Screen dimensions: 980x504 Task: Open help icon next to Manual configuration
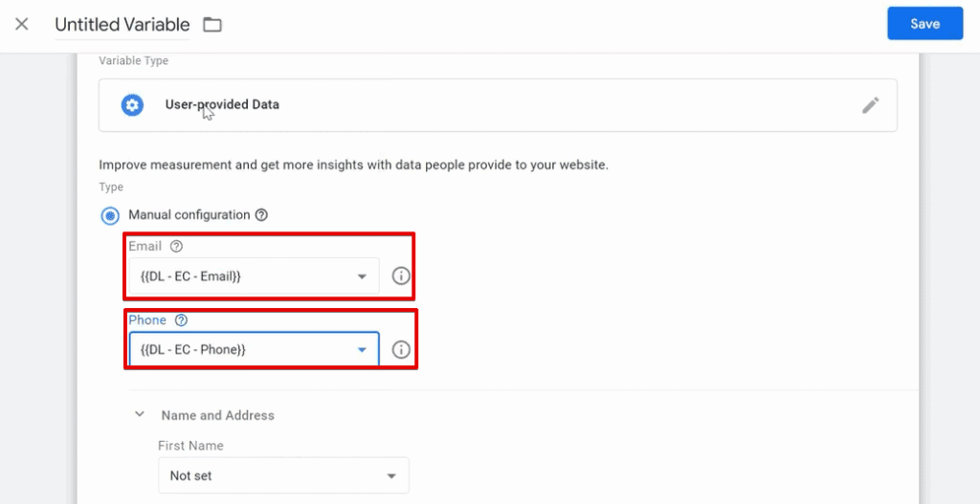point(262,215)
